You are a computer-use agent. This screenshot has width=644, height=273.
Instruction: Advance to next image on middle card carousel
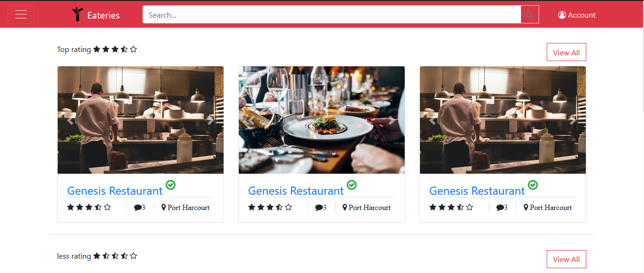392,120
